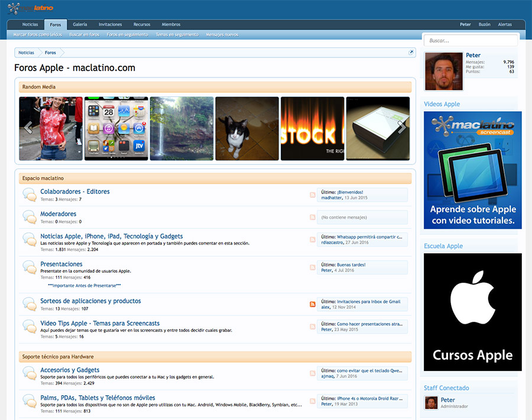Click Soporte técnico para Hardware header
Viewport: 532px width, 420px height.
(215, 357)
